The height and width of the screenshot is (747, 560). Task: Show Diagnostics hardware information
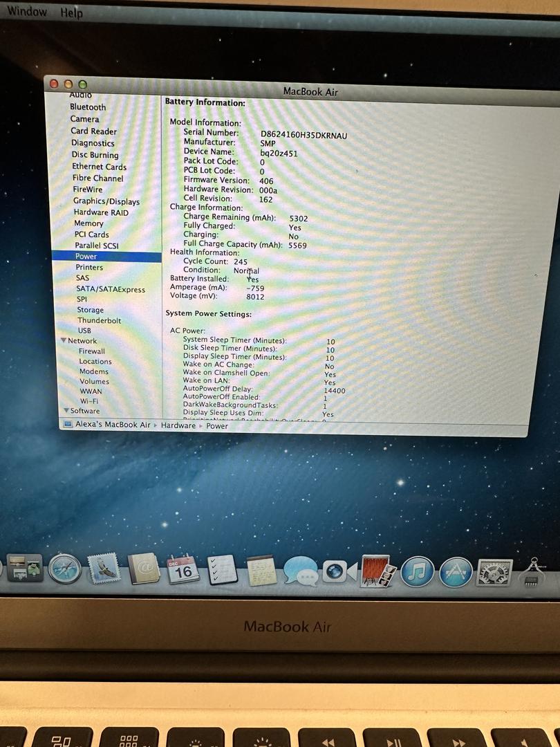pos(93,143)
